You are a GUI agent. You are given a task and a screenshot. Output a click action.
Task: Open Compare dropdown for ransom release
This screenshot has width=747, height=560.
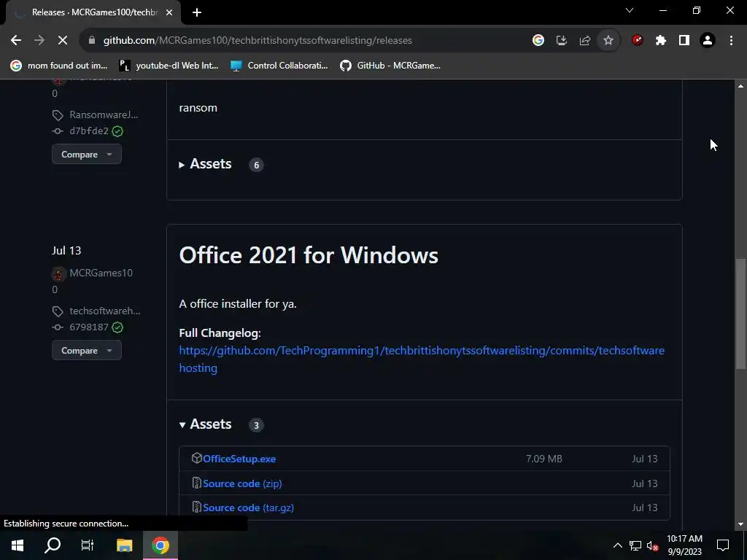[87, 155]
